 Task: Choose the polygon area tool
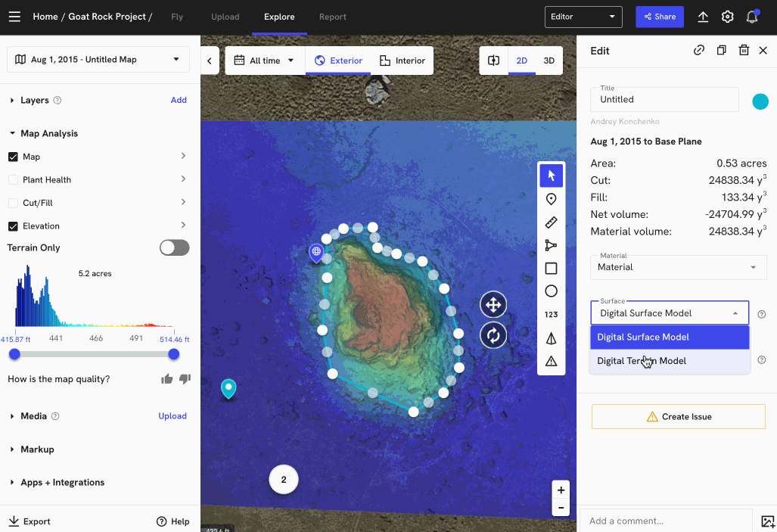551,244
